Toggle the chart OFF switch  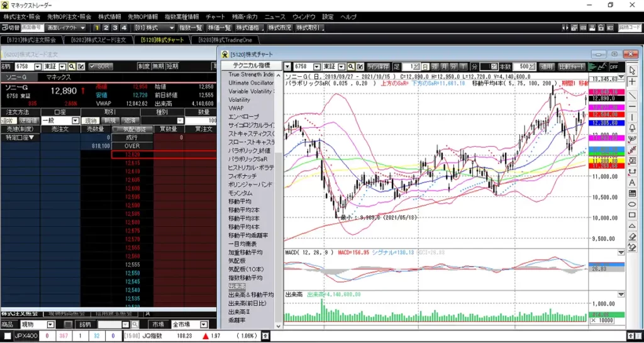pos(613,66)
